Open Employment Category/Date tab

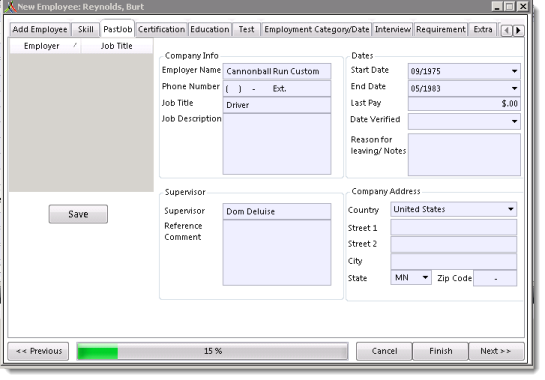(317, 30)
